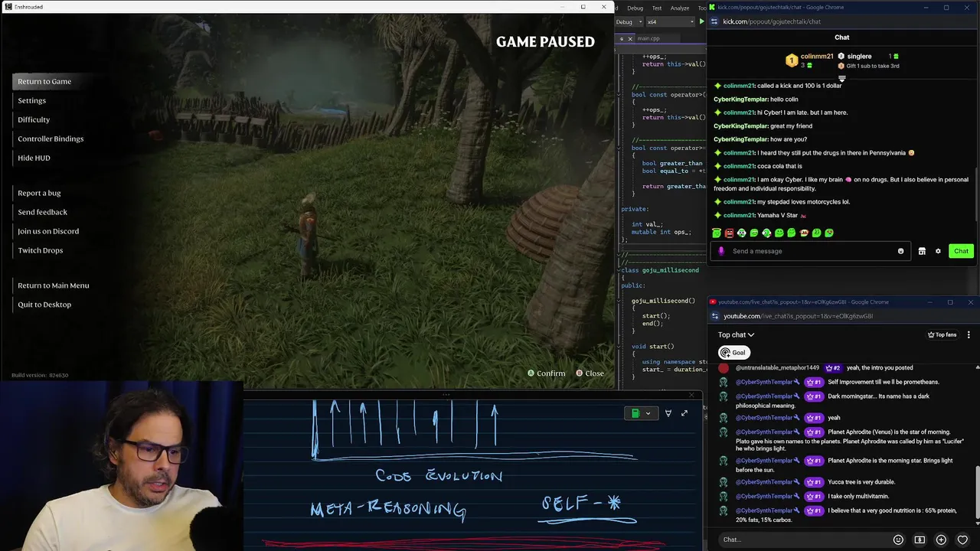Screen dimensions: 980x551
Task: Click YouTube chat site info icon
Action: click(715, 316)
